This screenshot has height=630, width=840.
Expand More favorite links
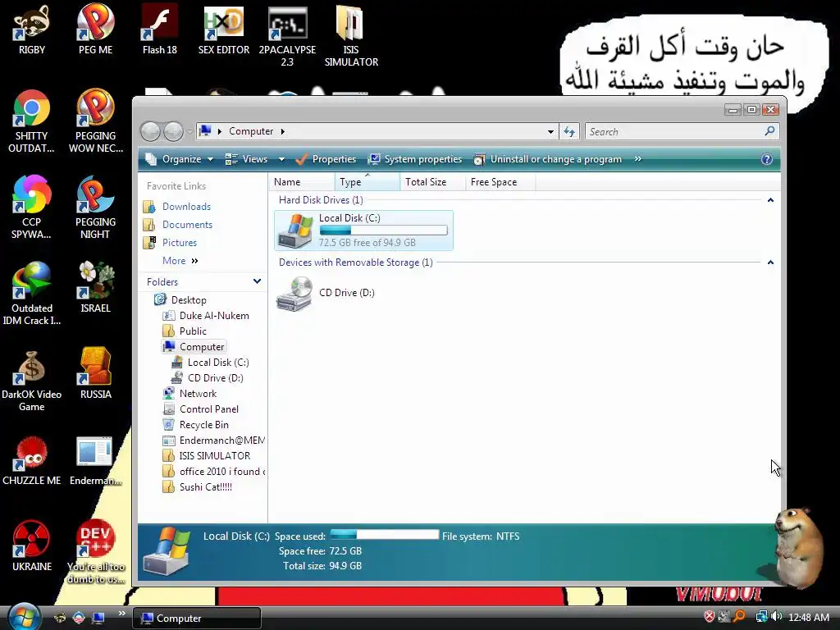pos(180,261)
